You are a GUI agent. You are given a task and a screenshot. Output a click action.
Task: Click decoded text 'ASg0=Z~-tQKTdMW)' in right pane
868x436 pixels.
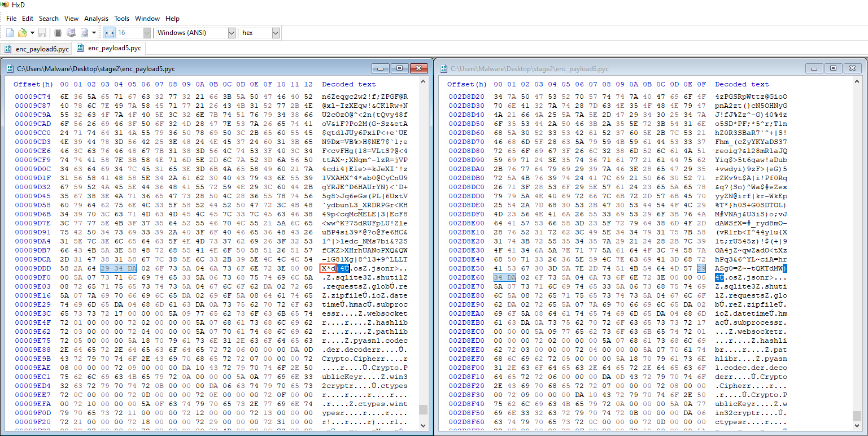coord(751,268)
